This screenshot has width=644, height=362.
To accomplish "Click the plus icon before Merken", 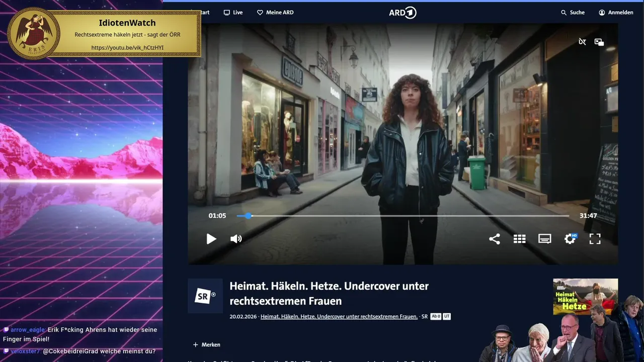I will (195, 345).
